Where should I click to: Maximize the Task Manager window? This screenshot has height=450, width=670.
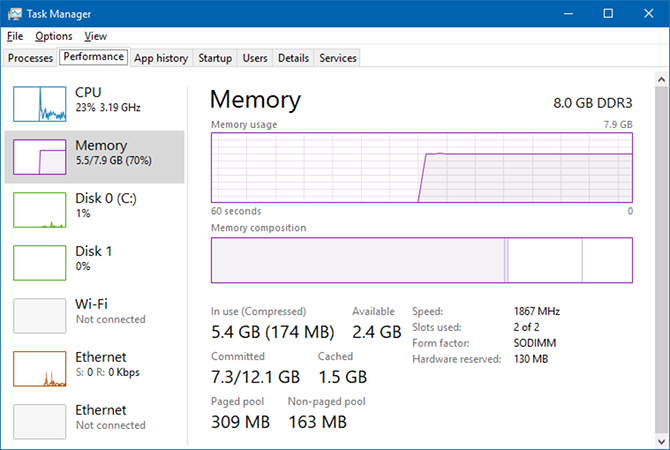[608, 14]
